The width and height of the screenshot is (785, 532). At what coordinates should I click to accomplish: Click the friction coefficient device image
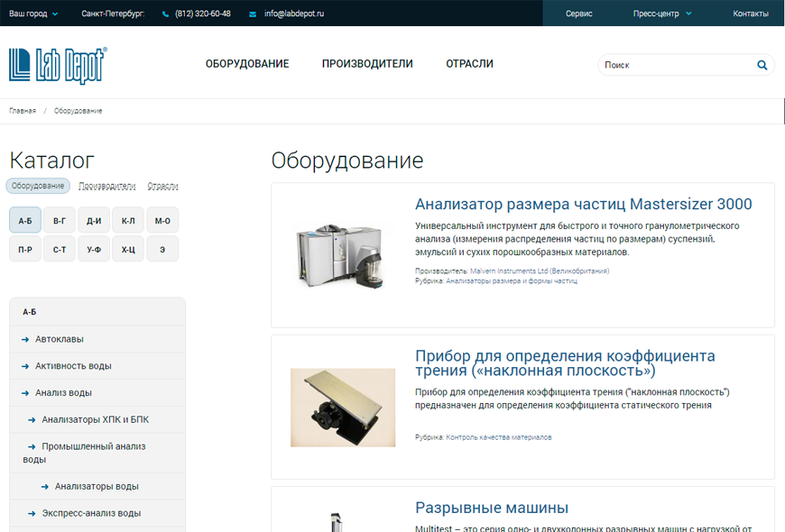[x=343, y=408]
